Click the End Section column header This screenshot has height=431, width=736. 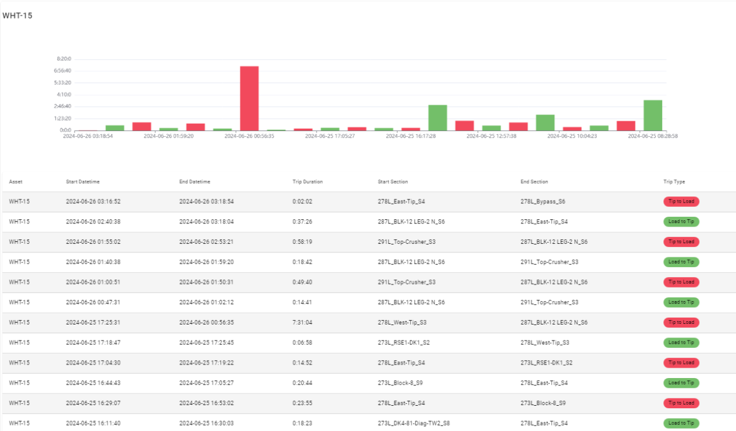pos(534,182)
